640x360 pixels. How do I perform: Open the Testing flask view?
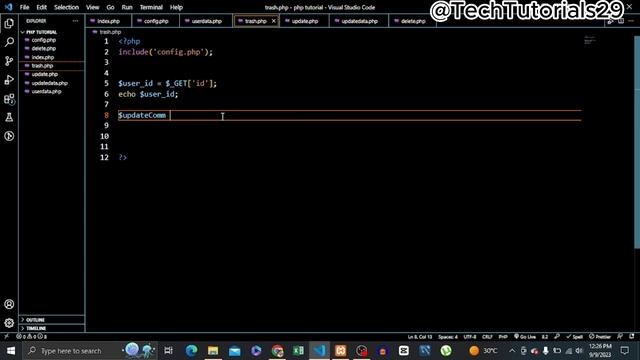pos(9,118)
